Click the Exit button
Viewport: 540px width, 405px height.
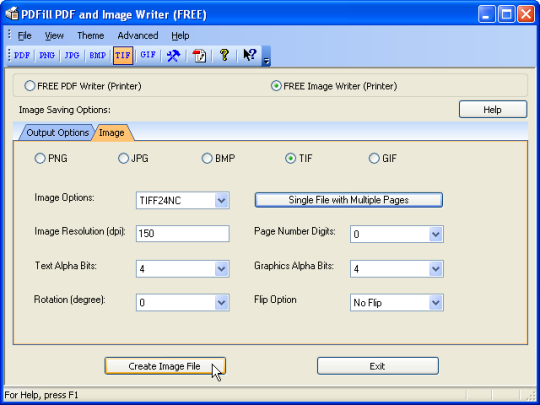(x=378, y=366)
